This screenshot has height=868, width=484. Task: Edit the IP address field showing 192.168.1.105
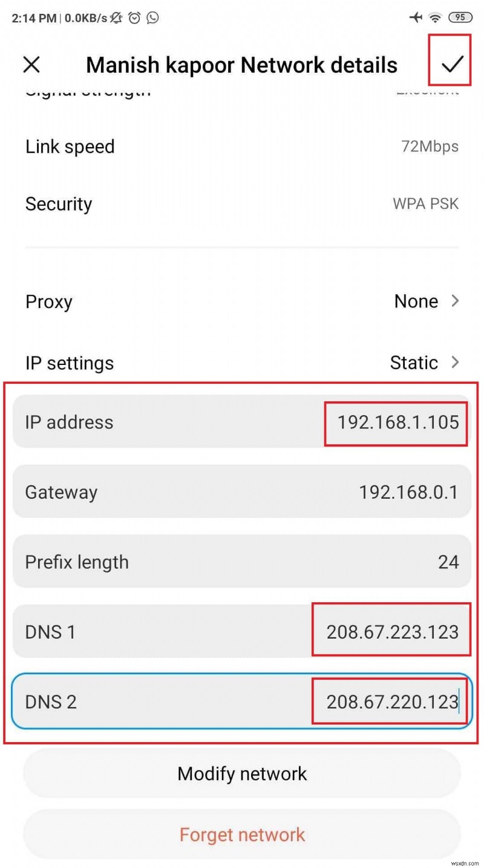pos(396,422)
